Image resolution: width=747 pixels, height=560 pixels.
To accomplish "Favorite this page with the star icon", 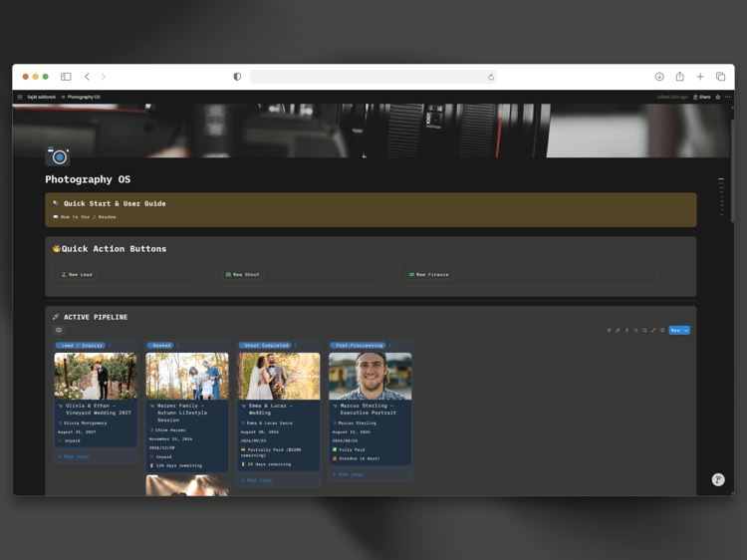I will pyautogui.click(x=718, y=97).
